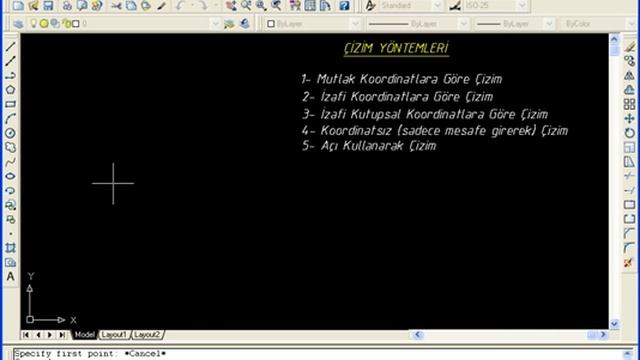Switch to the Layout1 tab
Viewport: 640px width, 360px height.
click(114, 335)
